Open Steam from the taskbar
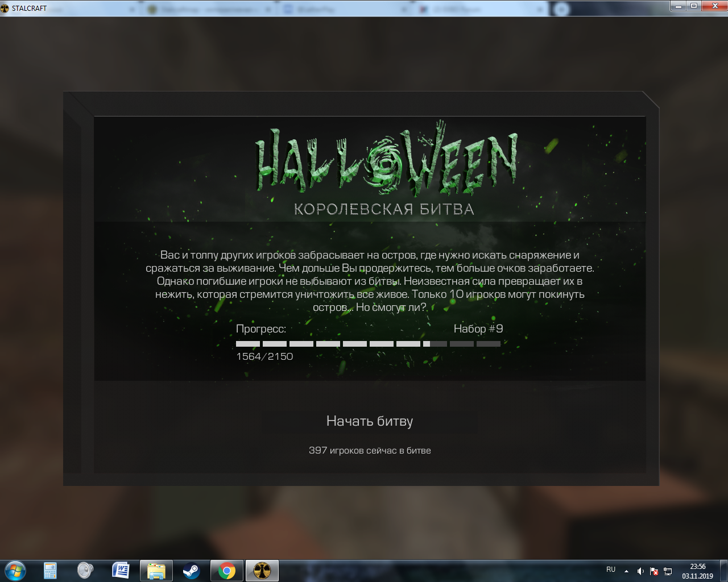This screenshot has height=582, width=728. click(x=191, y=571)
